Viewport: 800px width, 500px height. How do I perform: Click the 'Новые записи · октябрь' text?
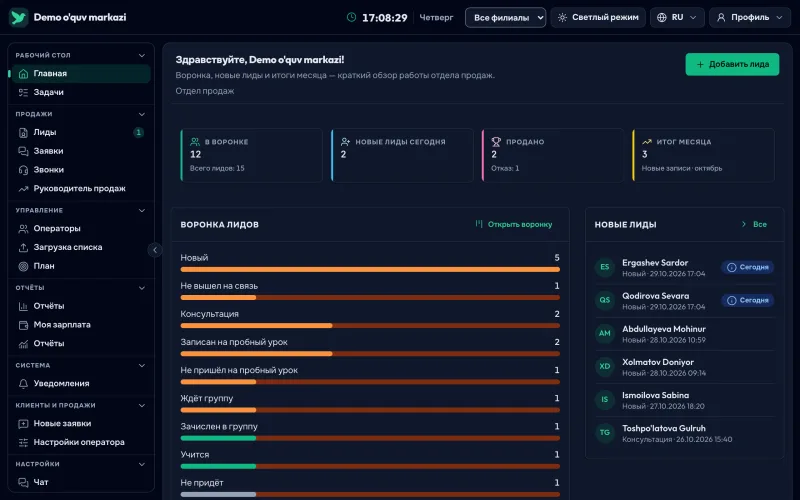682,168
